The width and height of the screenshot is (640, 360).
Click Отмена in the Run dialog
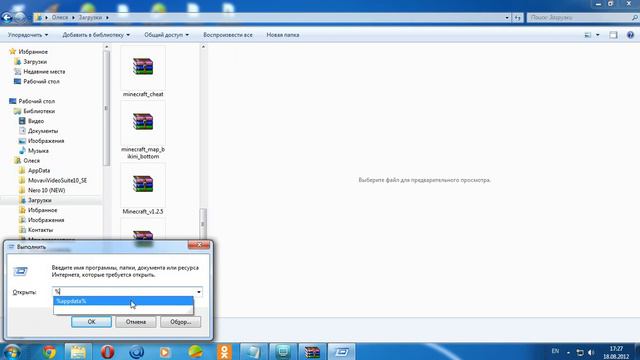point(136,322)
